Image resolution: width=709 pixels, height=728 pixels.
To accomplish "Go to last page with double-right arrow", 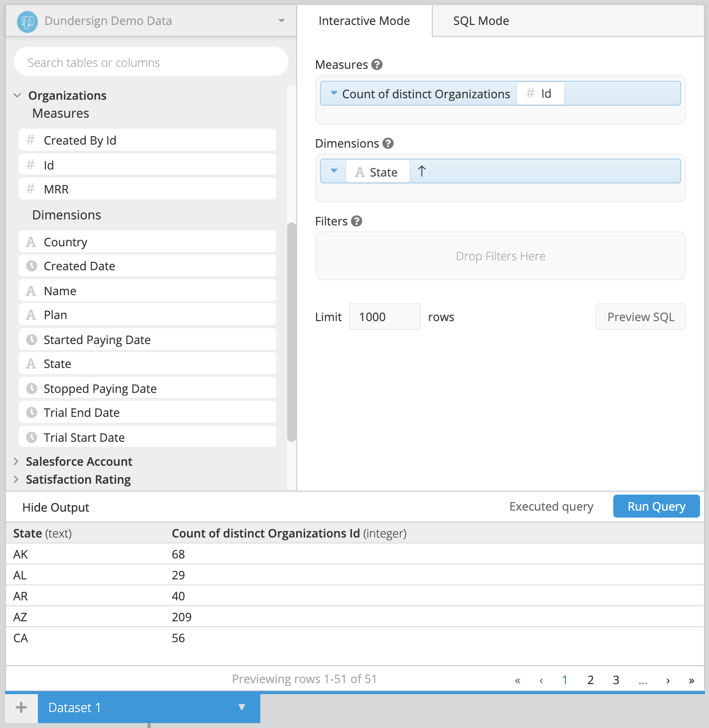I will [691, 680].
